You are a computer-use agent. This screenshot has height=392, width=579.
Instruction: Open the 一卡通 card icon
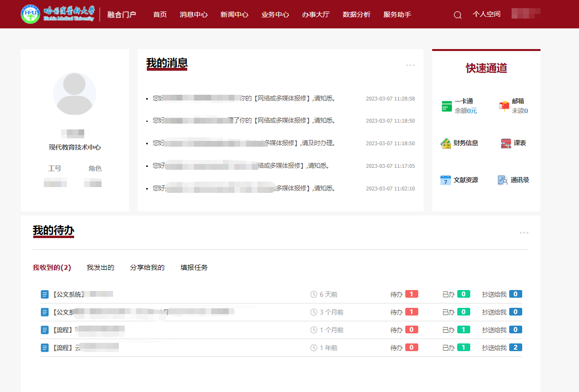tap(447, 106)
